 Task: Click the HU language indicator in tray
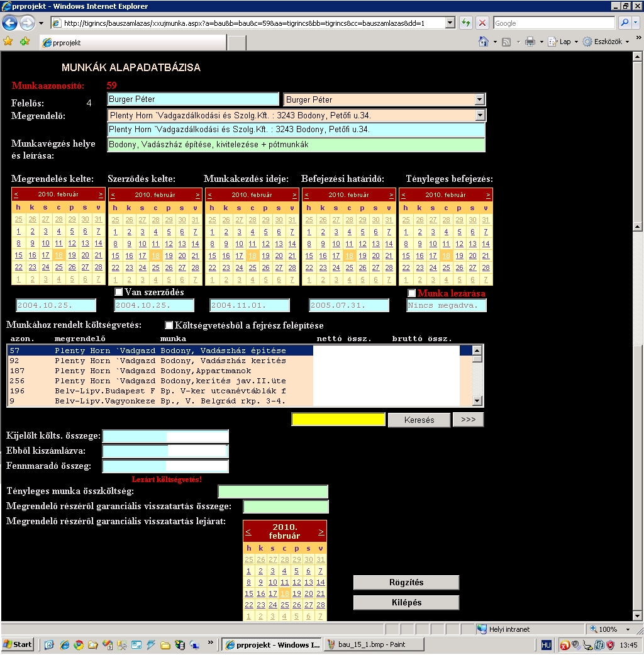(x=546, y=645)
